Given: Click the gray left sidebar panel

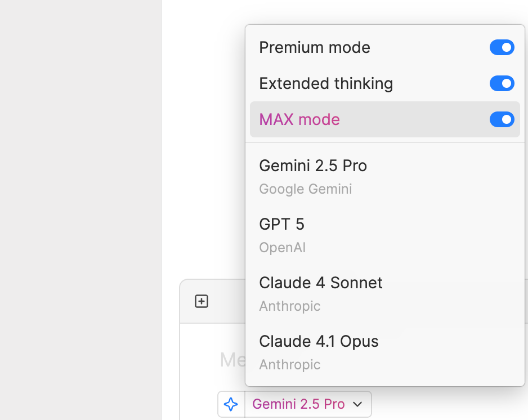Looking at the screenshot, I should [80, 210].
